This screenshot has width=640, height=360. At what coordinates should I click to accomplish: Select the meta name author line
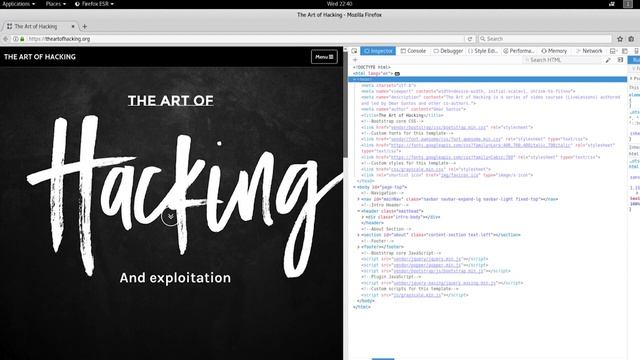coord(413,109)
